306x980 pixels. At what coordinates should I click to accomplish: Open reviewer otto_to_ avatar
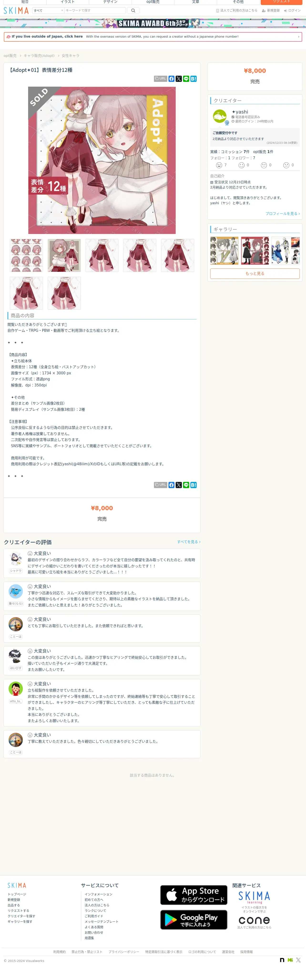point(16,689)
